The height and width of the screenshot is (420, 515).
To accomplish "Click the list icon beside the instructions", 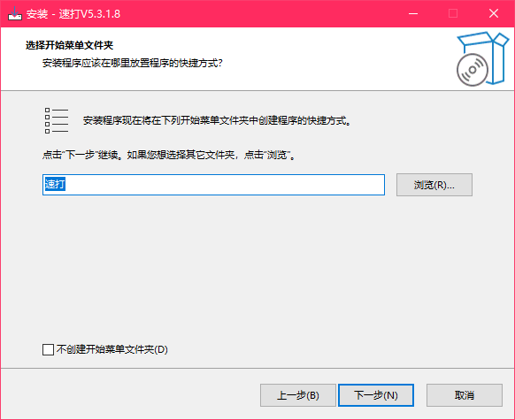I will tap(57, 121).
